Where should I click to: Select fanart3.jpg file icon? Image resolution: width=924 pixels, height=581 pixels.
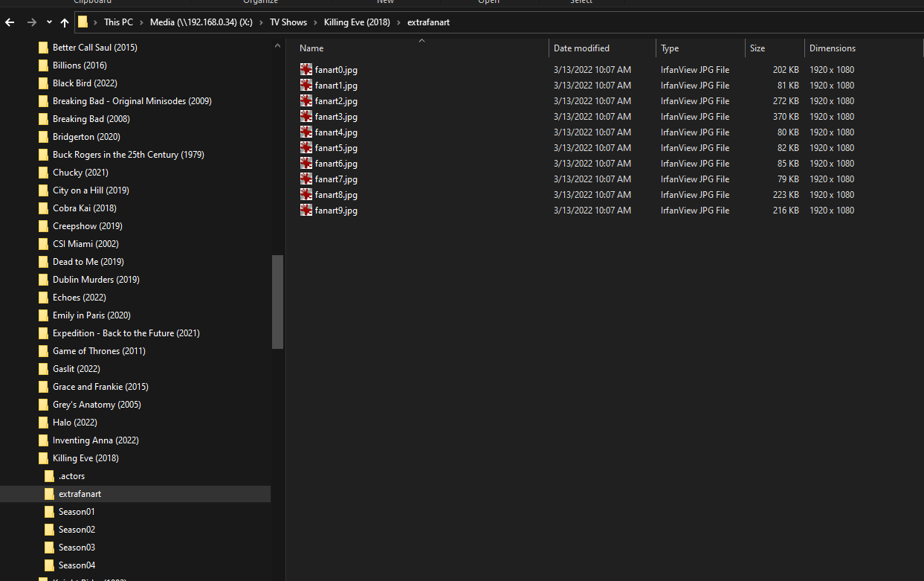306,116
